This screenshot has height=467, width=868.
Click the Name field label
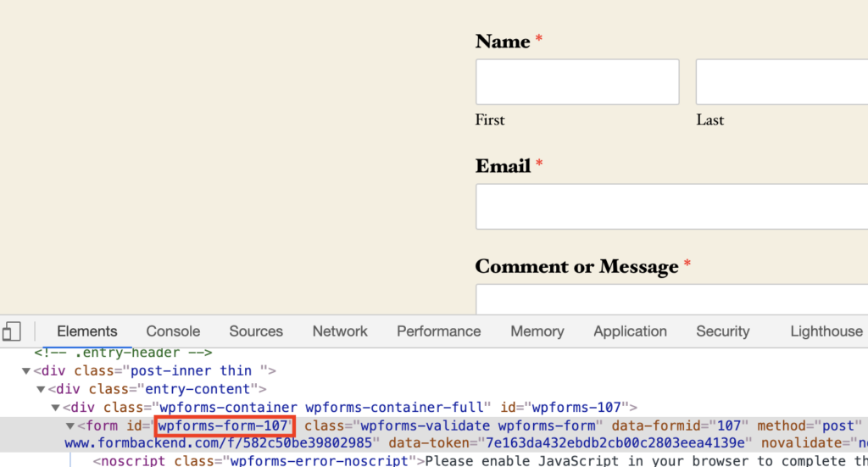tap(503, 42)
